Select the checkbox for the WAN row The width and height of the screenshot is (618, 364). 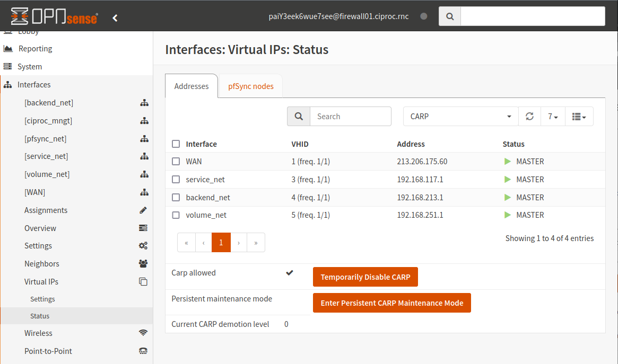click(176, 161)
